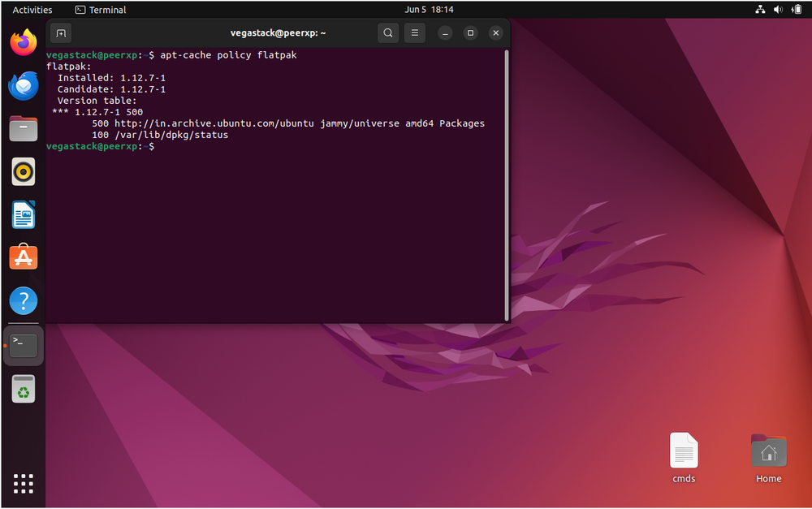The width and height of the screenshot is (812, 509).
Task: Open the terminal hamburger menu
Action: coord(414,33)
